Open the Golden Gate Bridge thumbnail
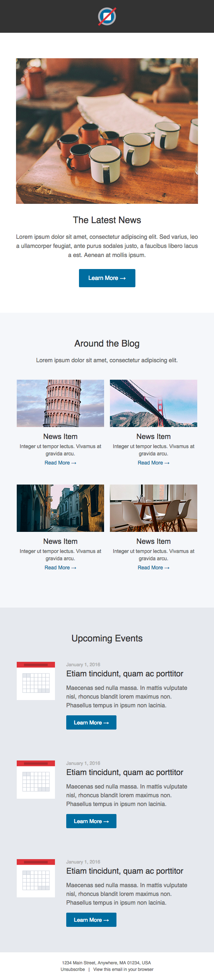The width and height of the screenshot is (214, 980). 154,403
